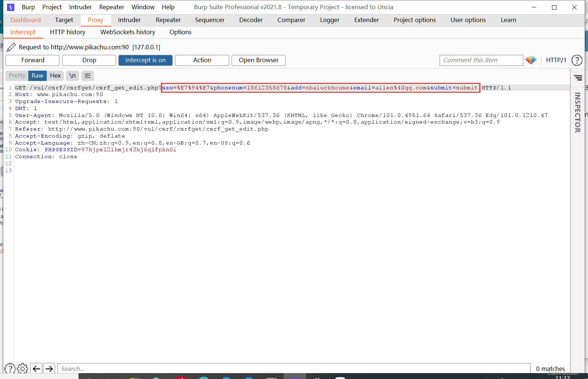Open the Decoder tab
The height and width of the screenshot is (379, 588).
coord(251,20)
